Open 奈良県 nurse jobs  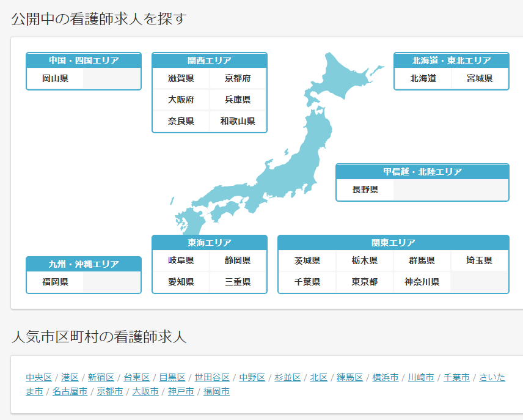tap(181, 121)
